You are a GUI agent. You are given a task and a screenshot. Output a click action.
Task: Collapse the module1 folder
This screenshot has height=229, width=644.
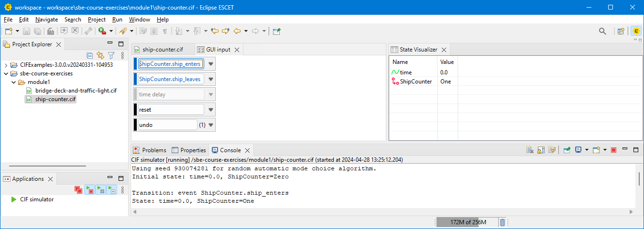pyautogui.click(x=13, y=82)
